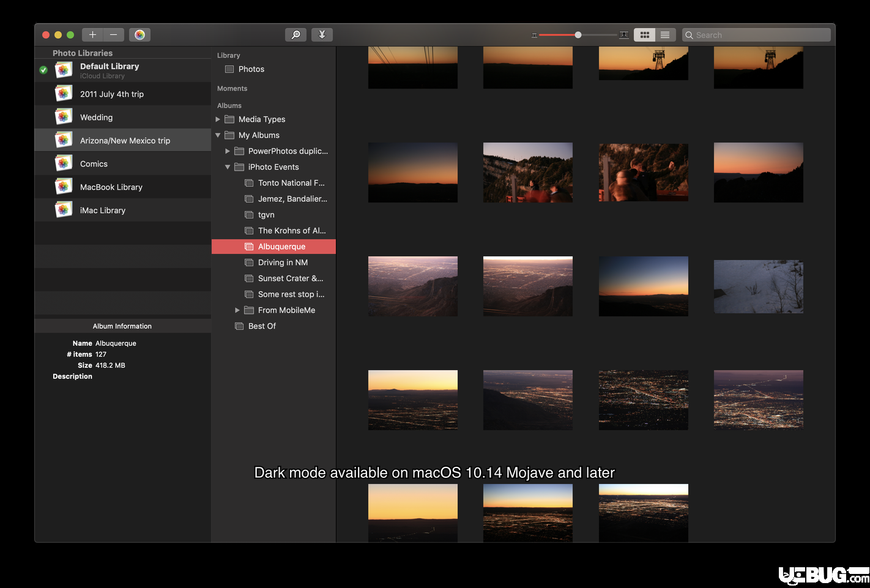Click the Wedding library icon
870x588 pixels.
coord(64,117)
